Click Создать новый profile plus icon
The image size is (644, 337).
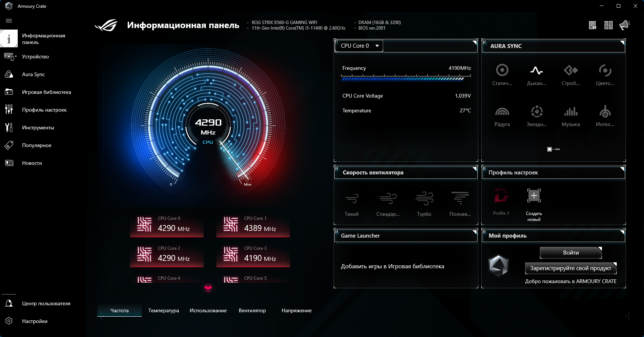pos(534,196)
